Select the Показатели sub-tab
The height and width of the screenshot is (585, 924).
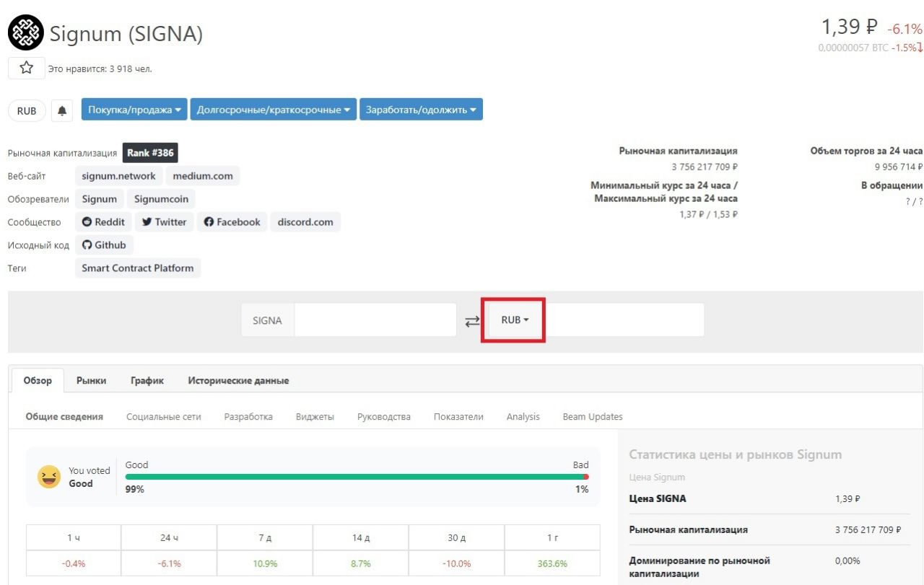pos(458,416)
